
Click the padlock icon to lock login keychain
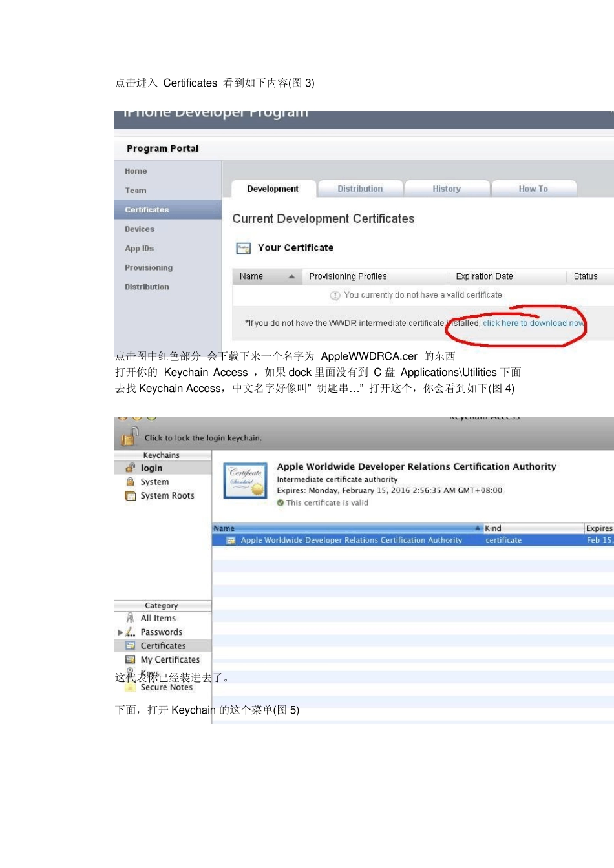129,437
